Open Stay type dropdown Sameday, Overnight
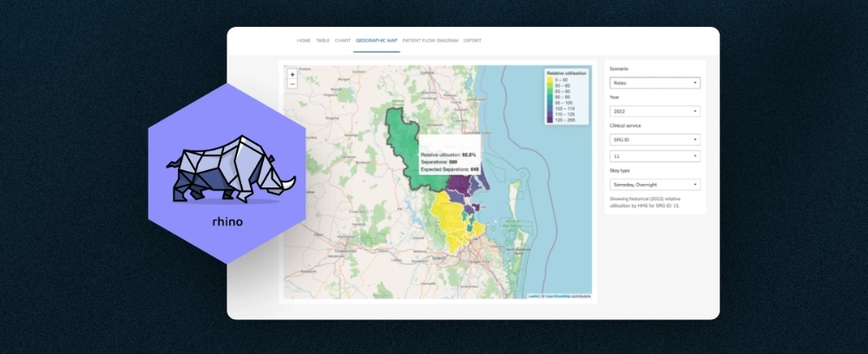This screenshot has width=868, height=354. pyautogui.click(x=654, y=185)
